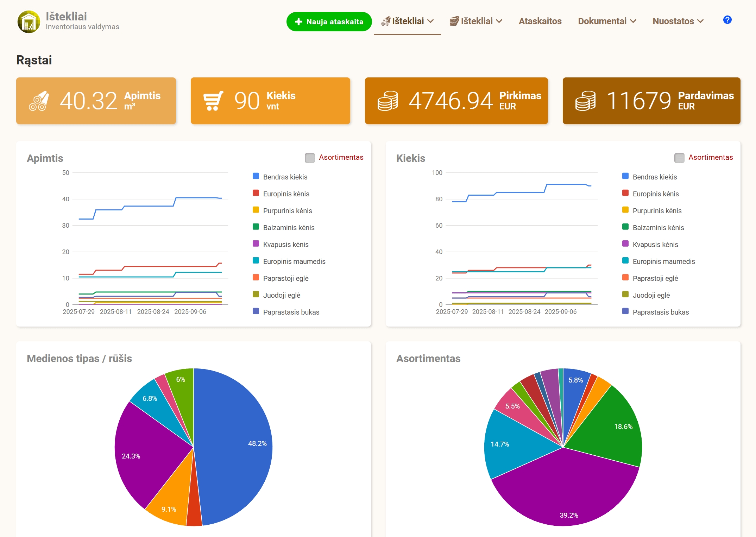Expand the second Ištekliai dropdown chevron

pos(499,21)
